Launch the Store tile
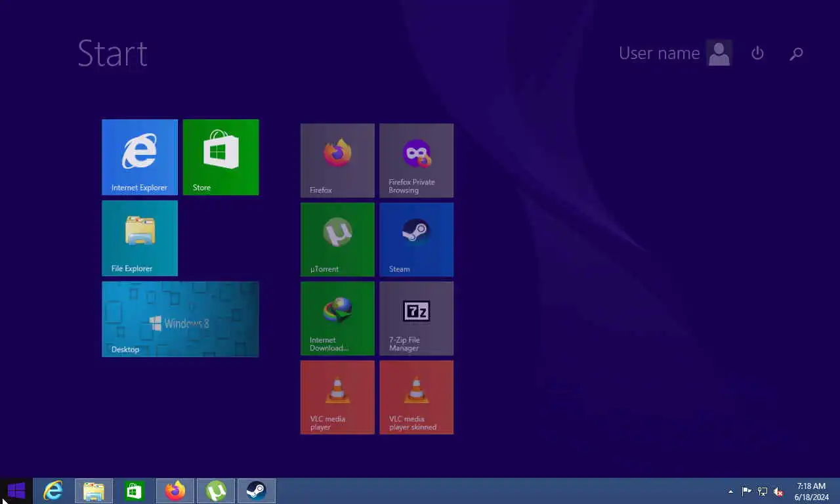840x504 pixels. [x=220, y=157]
